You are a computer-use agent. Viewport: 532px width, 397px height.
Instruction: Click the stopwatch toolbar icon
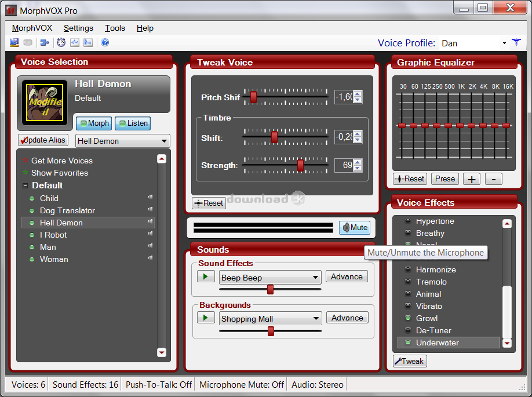click(61, 42)
